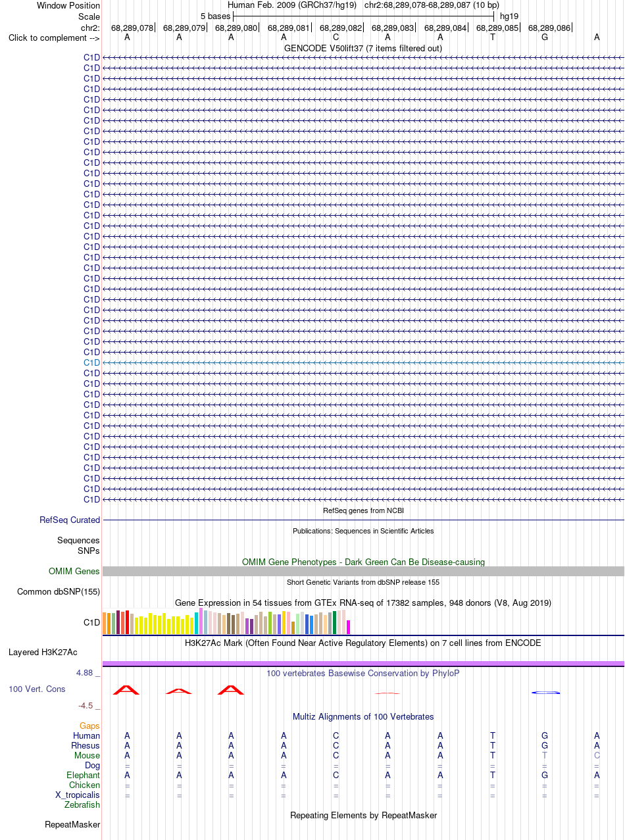The width and height of the screenshot is (625, 840).
Task: Click the grey OMIM Genes item bar
Action: click(363, 571)
